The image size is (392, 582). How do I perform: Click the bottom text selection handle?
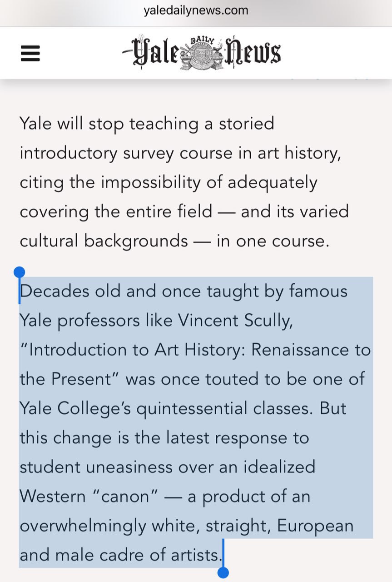point(223,572)
